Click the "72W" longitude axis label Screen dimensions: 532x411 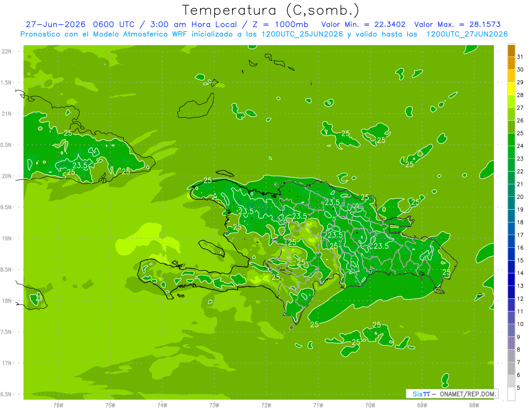click(266, 405)
